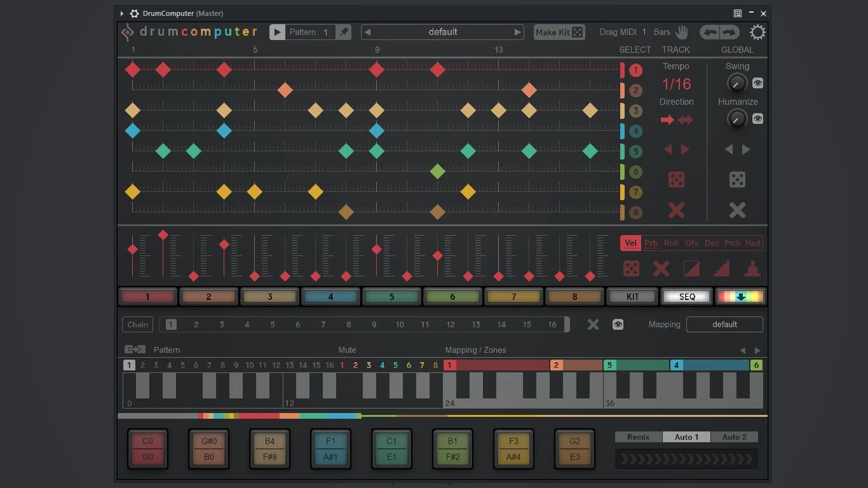Select track 1 red circle
The width and height of the screenshot is (868, 488).
point(635,71)
